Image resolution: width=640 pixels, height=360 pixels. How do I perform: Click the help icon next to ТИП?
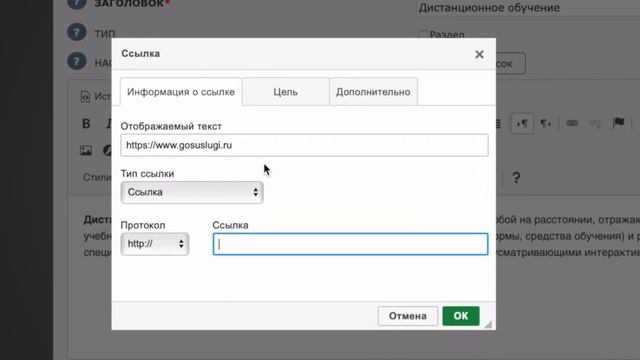tap(77, 33)
